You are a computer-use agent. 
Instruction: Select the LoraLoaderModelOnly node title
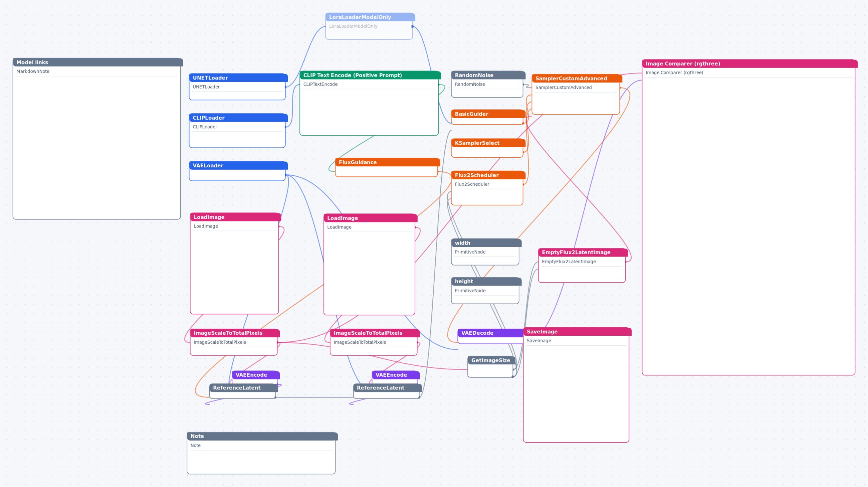click(x=360, y=17)
